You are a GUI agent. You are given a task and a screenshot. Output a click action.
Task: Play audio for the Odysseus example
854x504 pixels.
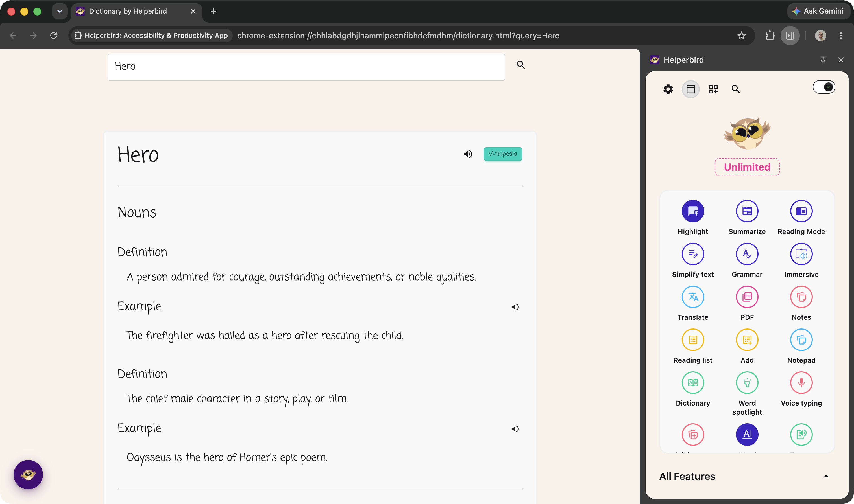click(x=515, y=429)
